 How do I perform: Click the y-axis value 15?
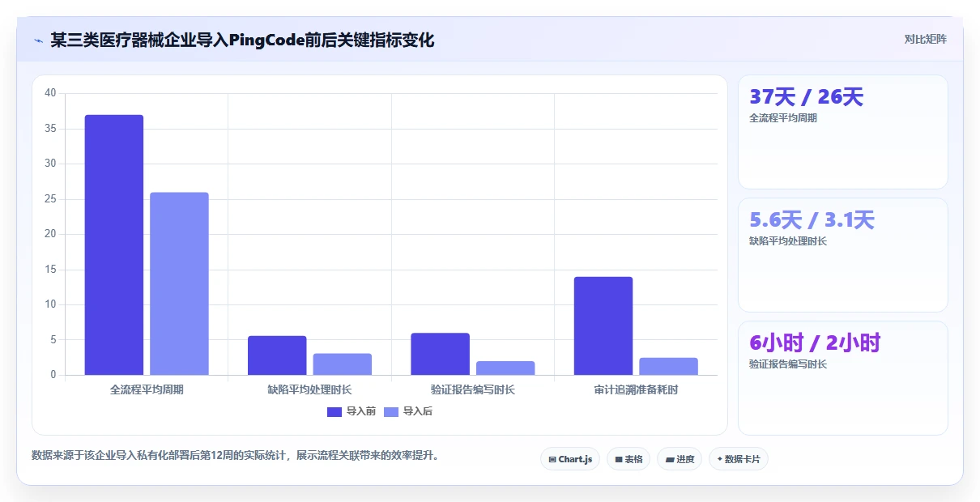tap(50, 270)
